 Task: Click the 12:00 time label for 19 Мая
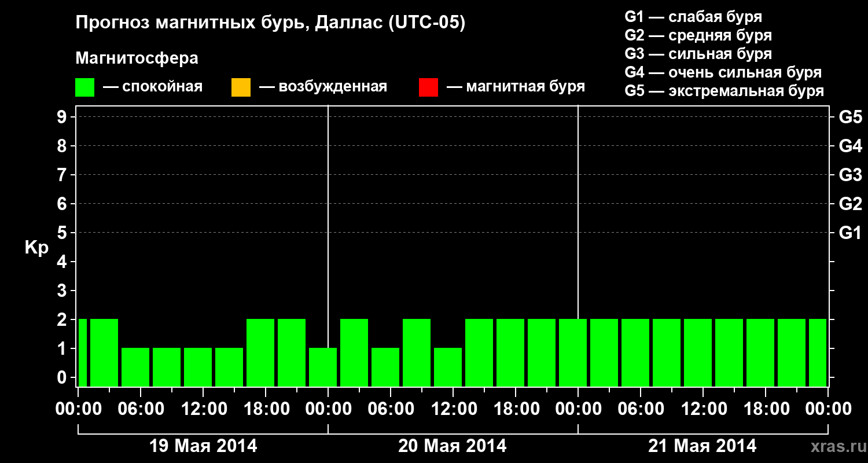(203, 409)
